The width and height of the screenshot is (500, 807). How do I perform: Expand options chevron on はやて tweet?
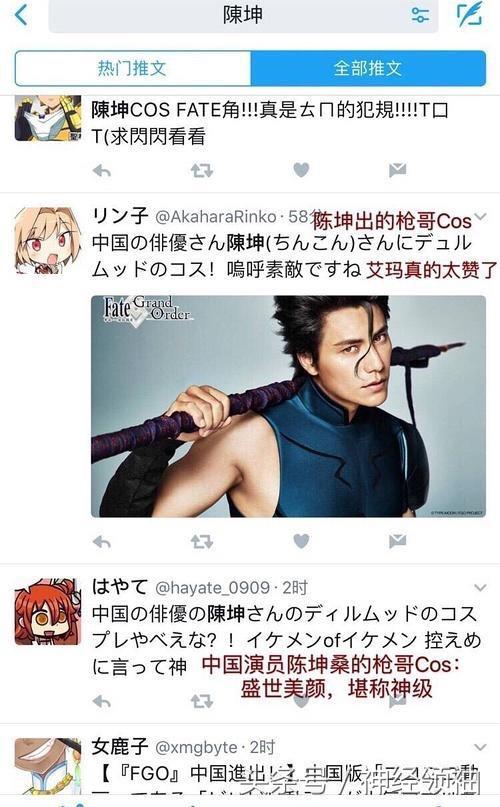point(480,588)
